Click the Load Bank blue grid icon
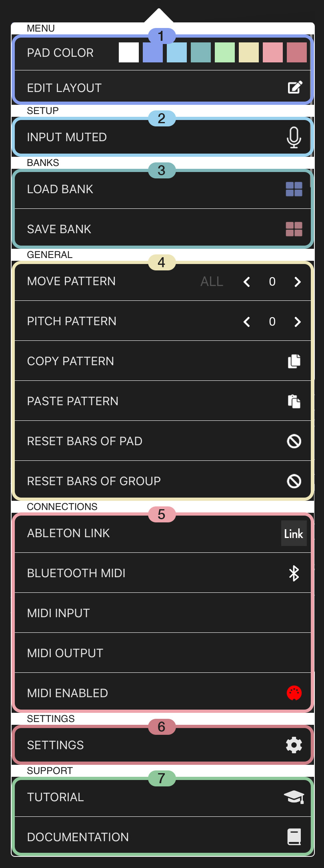Screen dimensions: 324x868 294,189
